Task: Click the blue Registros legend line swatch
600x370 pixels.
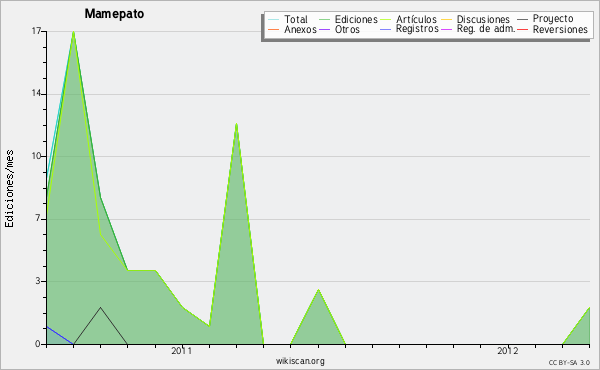Action: (385, 29)
